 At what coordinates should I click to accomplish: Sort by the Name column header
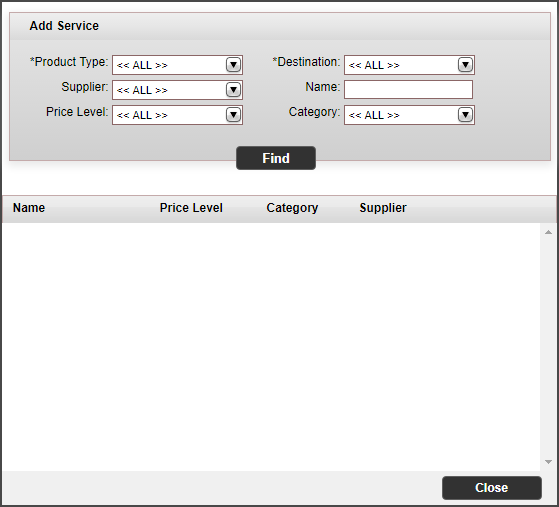29,208
